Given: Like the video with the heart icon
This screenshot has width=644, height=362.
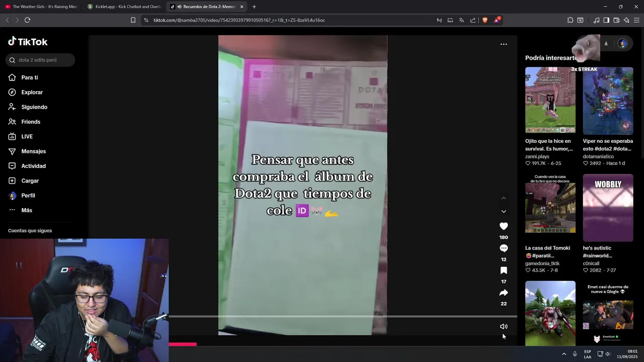Looking at the screenshot, I should (x=504, y=226).
